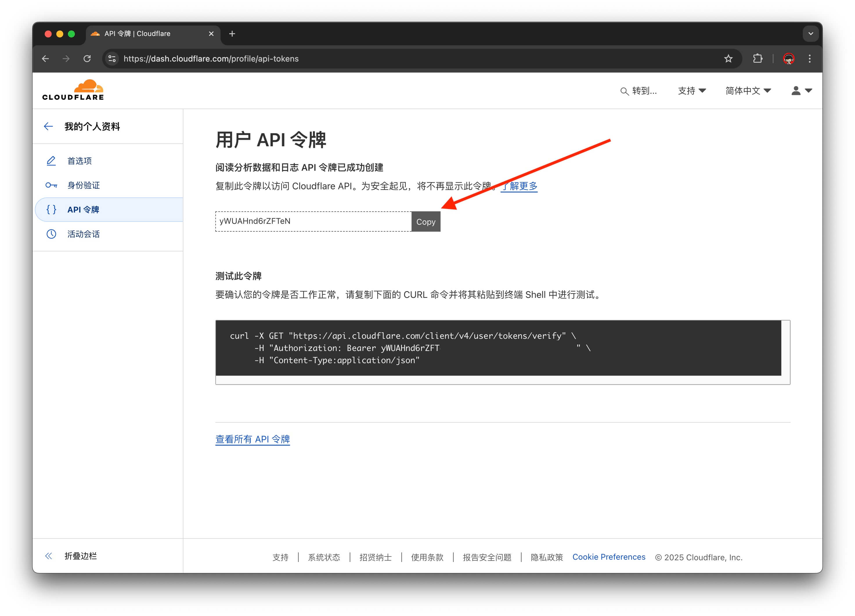855x616 pixels.
Task: Copy the API token with Copy button
Action: click(x=426, y=222)
